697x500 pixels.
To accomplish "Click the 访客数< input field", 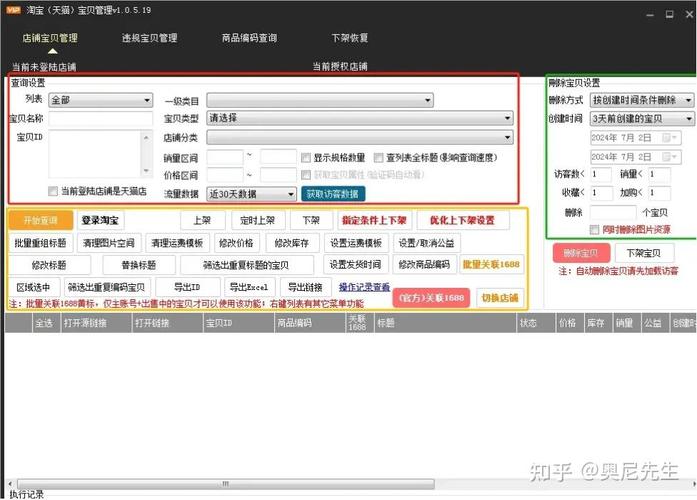I will [x=601, y=174].
